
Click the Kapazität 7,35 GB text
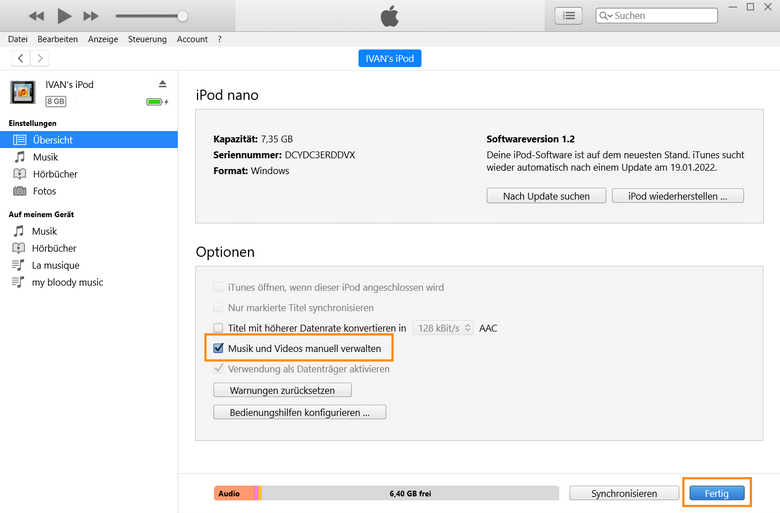click(253, 139)
